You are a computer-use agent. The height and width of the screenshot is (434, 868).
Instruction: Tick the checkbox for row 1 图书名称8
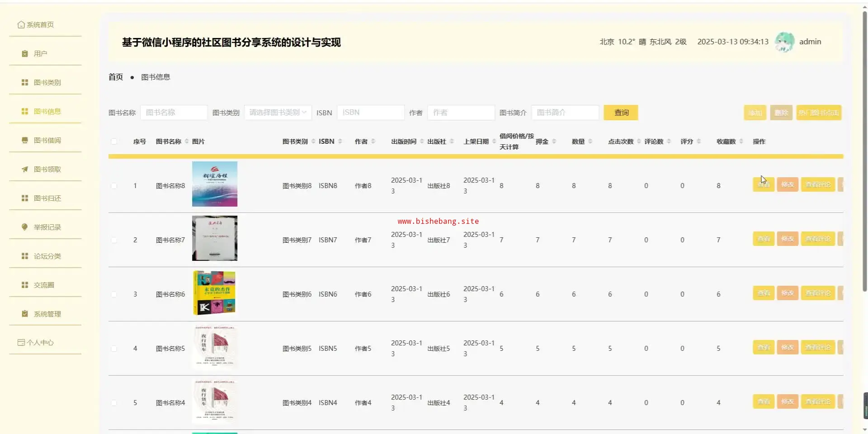click(114, 186)
